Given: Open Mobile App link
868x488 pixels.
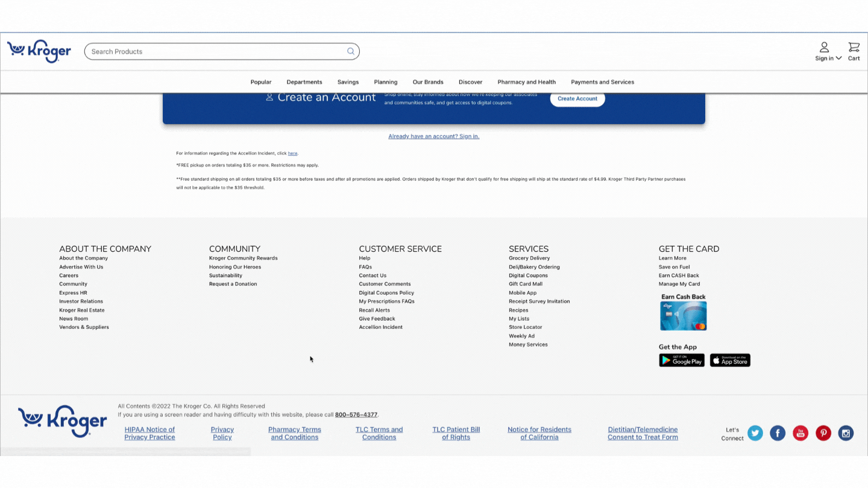Looking at the screenshot, I should pos(523,293).
